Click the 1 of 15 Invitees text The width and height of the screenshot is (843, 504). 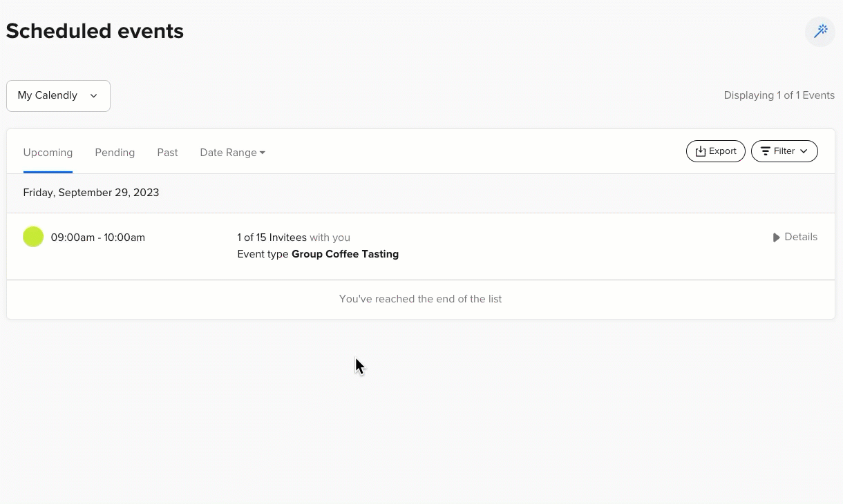[x=272, y=238]
